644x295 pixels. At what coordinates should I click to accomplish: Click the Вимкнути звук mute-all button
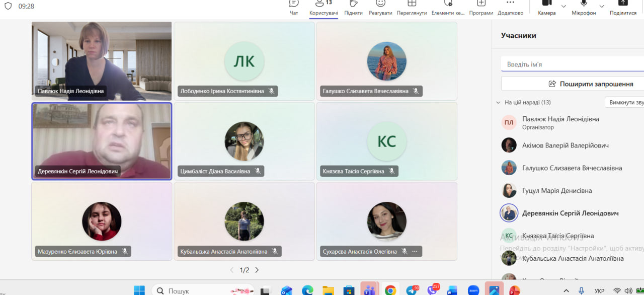coord(625,102)
